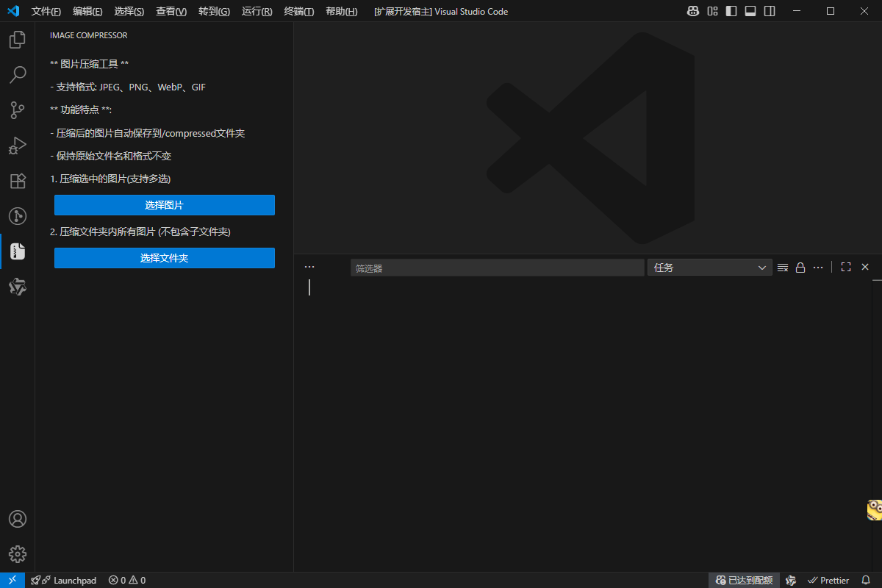Open the errors and warnings indicator
Viewport: 882px width, 588px height.
[x=127, y=580]
